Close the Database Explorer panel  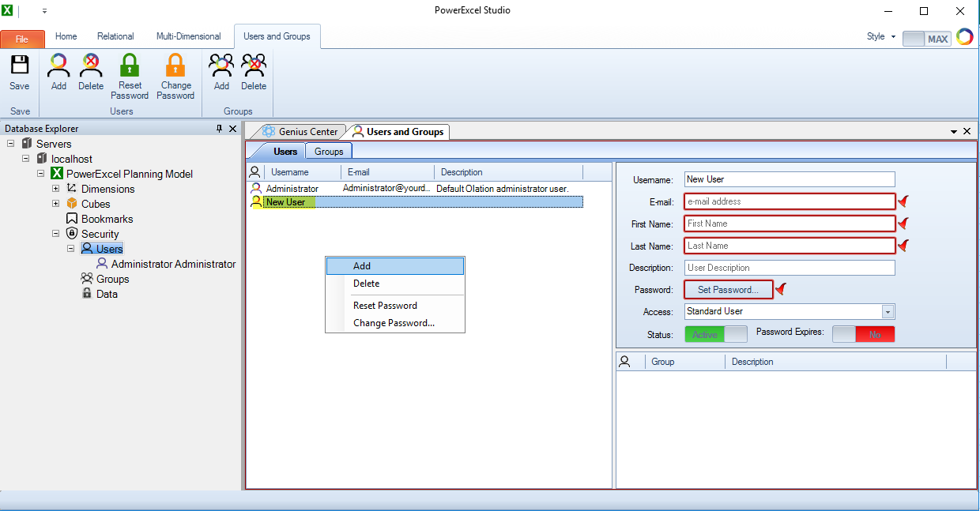click(232, 129)
